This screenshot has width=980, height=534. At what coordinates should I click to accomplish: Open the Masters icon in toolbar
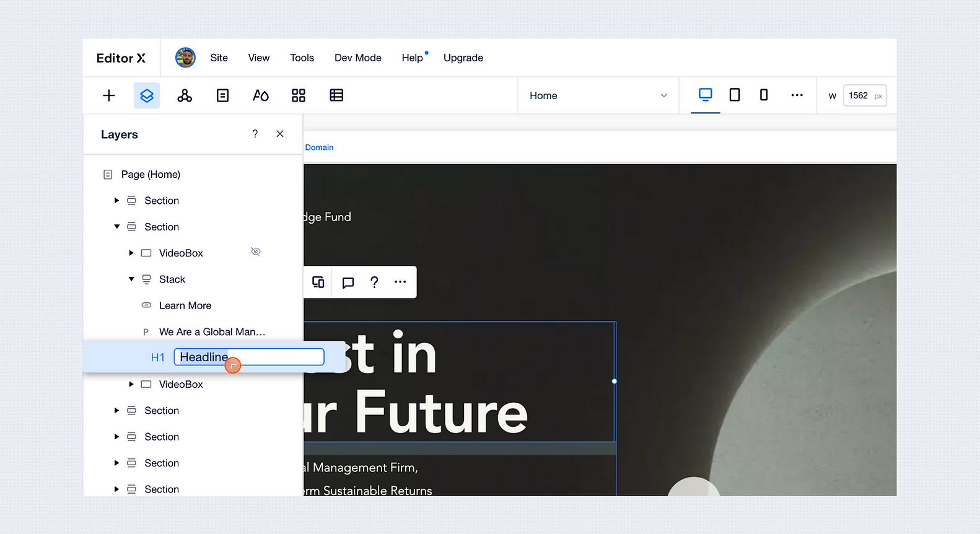coord(185,95)
